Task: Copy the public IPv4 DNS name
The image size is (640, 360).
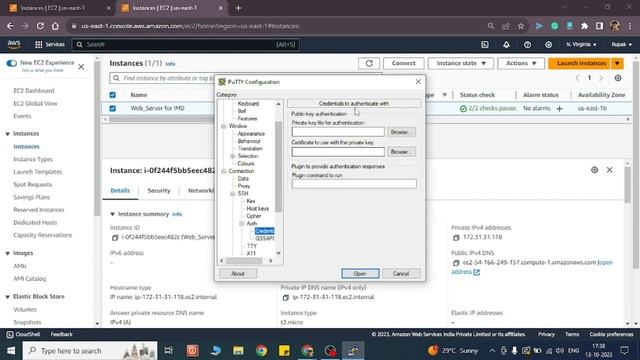Action: click(x=456, y=263)
